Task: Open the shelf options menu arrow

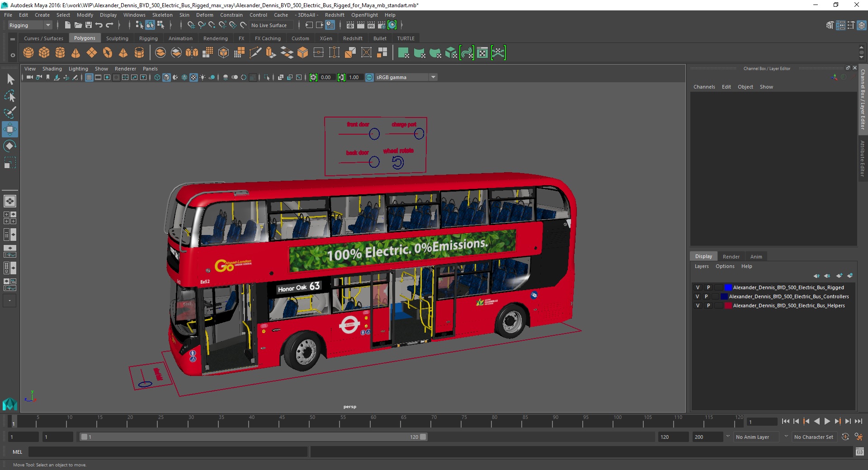Action: click(13, 55)
